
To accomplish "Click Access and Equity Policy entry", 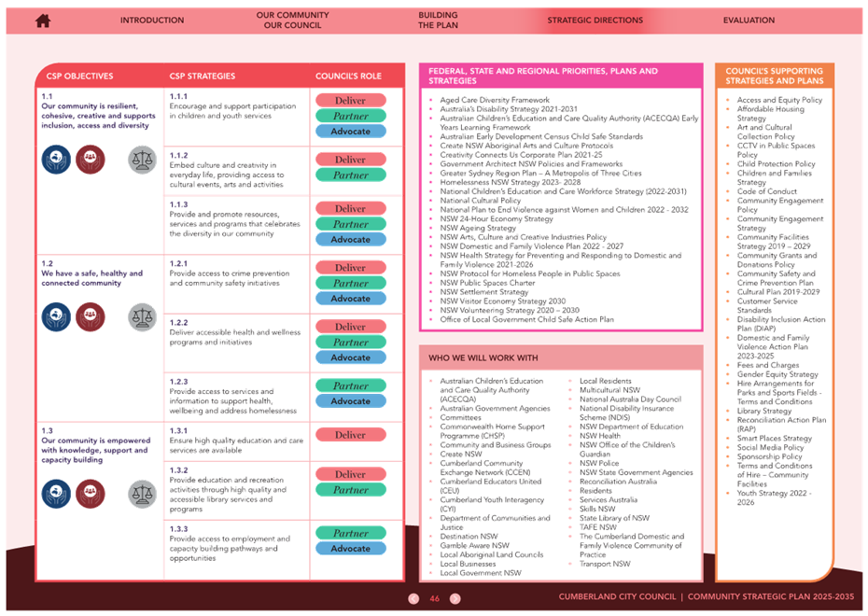I will 779,100.
